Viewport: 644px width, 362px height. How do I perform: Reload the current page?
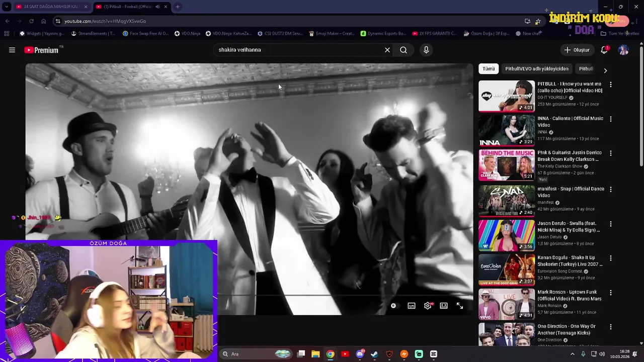pos(31,21)
